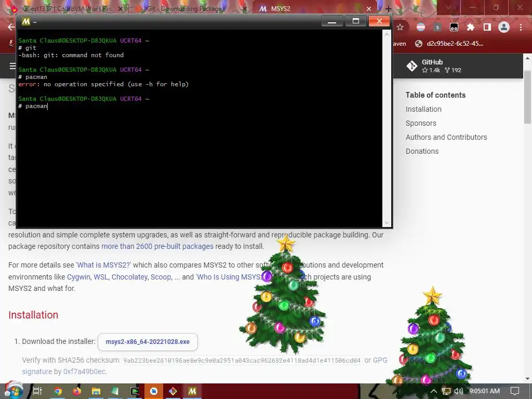Screen dimensions: 532x399
Task: Jump to Authors and Contributors section
Action: pyautogui.click(x=446, y=137)
